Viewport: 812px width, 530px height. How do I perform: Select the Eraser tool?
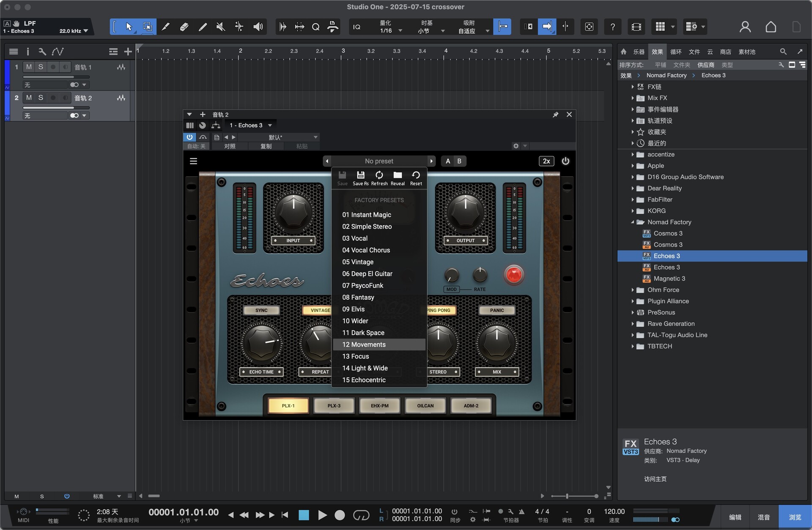(x=184, y=27)
